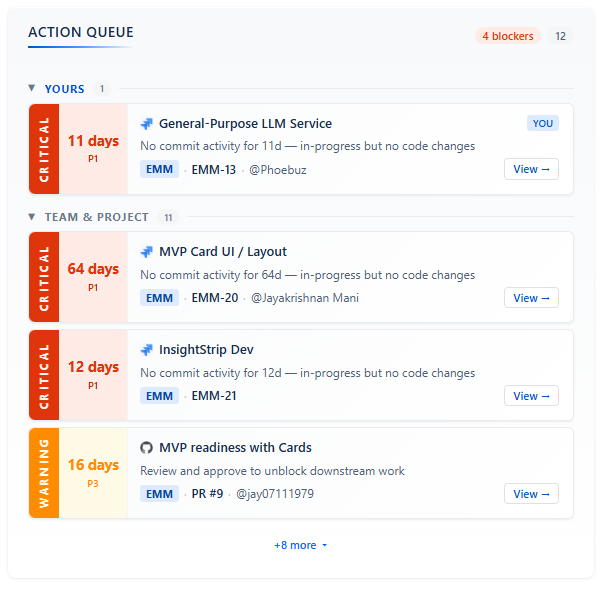Screen dimensions: 607x595
Task: Click the TEAM & PROJECT count badge 11
Action: (x=168, y=217)
